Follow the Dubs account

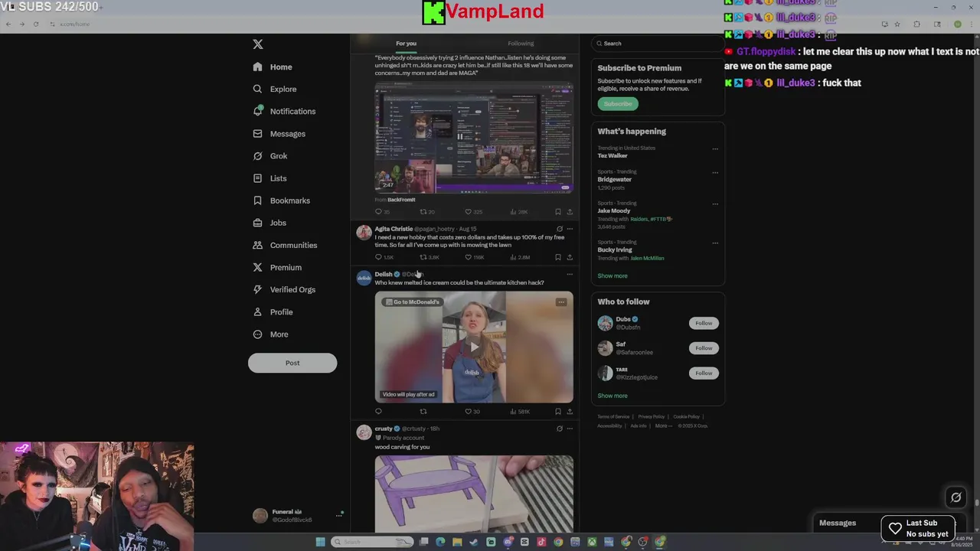(704, 323)
